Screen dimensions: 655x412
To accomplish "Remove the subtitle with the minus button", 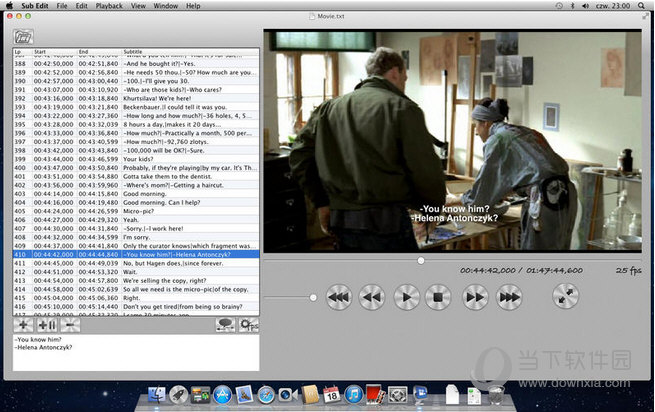I will click(70, 325).
